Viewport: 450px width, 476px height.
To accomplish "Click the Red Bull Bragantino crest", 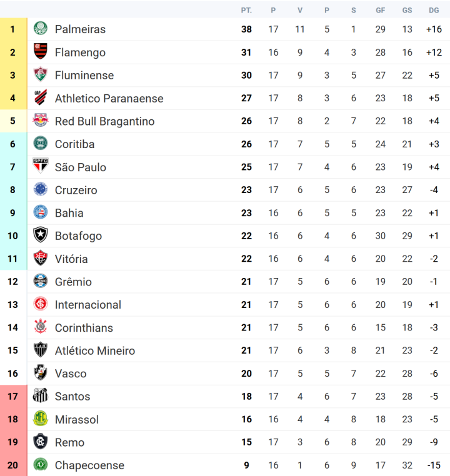I will [41, 121].
